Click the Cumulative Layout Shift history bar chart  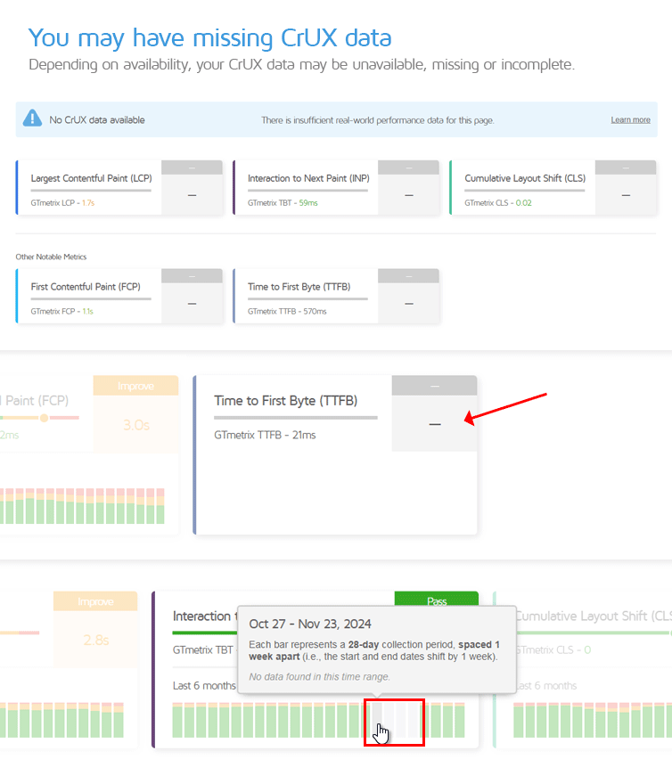pyautogui.click(x=593, y=720)
